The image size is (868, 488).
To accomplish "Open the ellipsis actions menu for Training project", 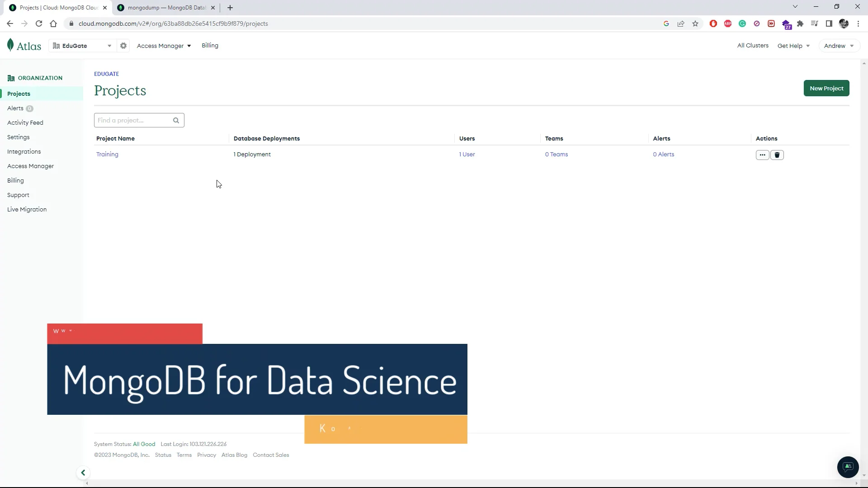I will coord(762,155).
